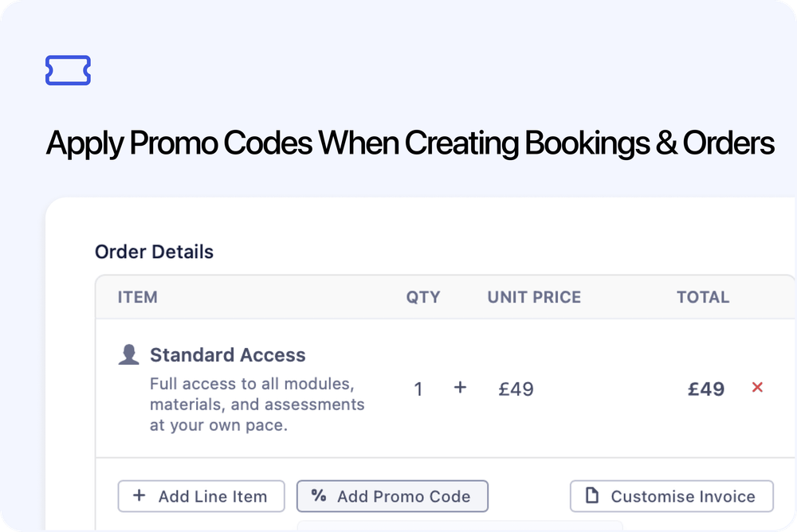Click the £49 unit price value
Screen dimensions: 797x532
[x=516, y=389]
